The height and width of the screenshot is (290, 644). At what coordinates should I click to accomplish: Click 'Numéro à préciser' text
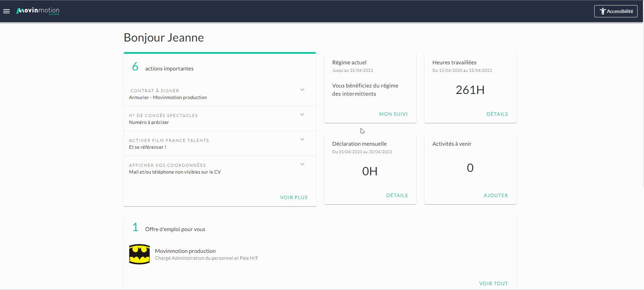pyautogui.click(x=149, y=122)
